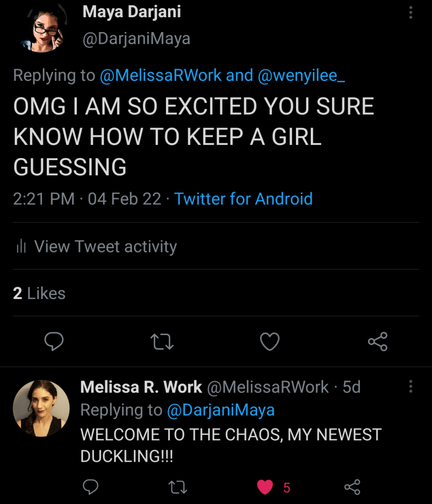Open the Twitter for Android source link
Image resolution: width=432 pixels, height=504 pixels.
243,199
